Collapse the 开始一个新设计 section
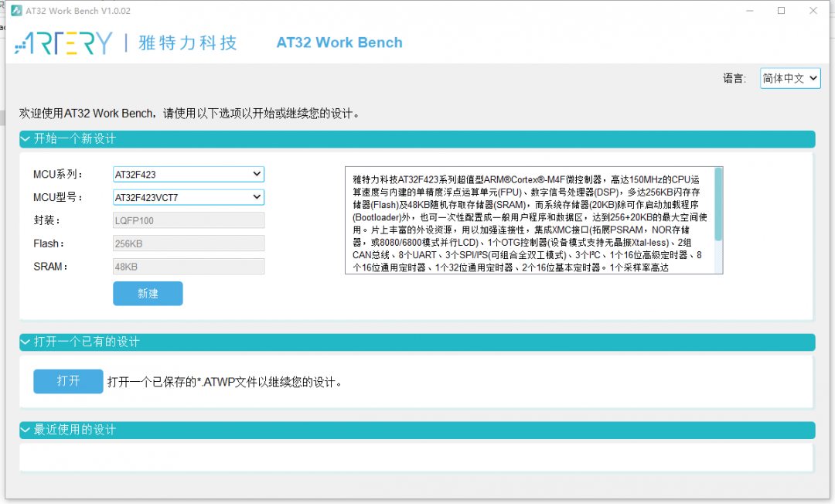The image size is (835, 504). (25, 139)
